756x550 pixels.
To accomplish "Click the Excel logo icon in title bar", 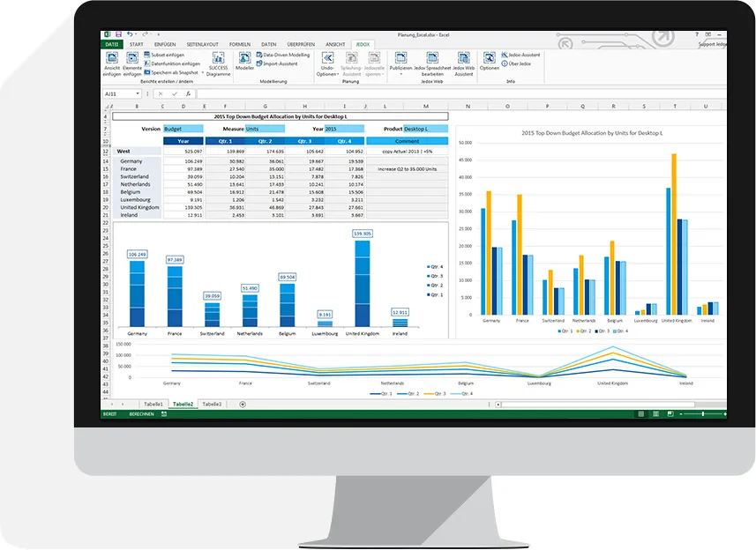I will coord(108,34).
